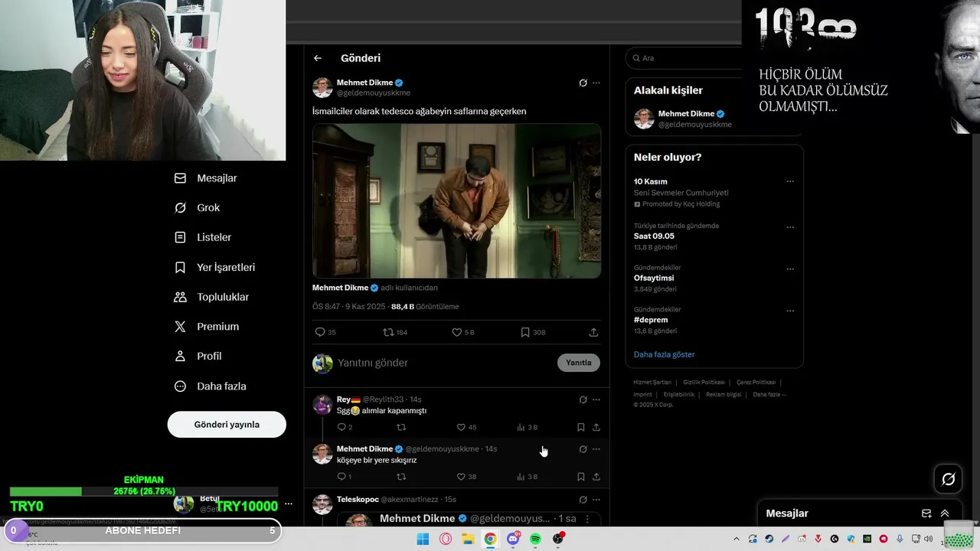The image size is (980, 551).
Task: Click Grok icon on main post header
Action: point(583,83)
